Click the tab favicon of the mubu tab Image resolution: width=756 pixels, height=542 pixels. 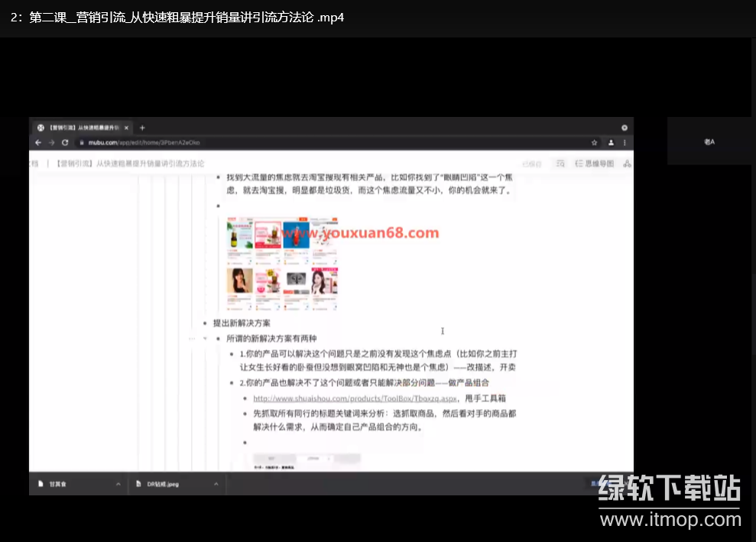[41, 128]
